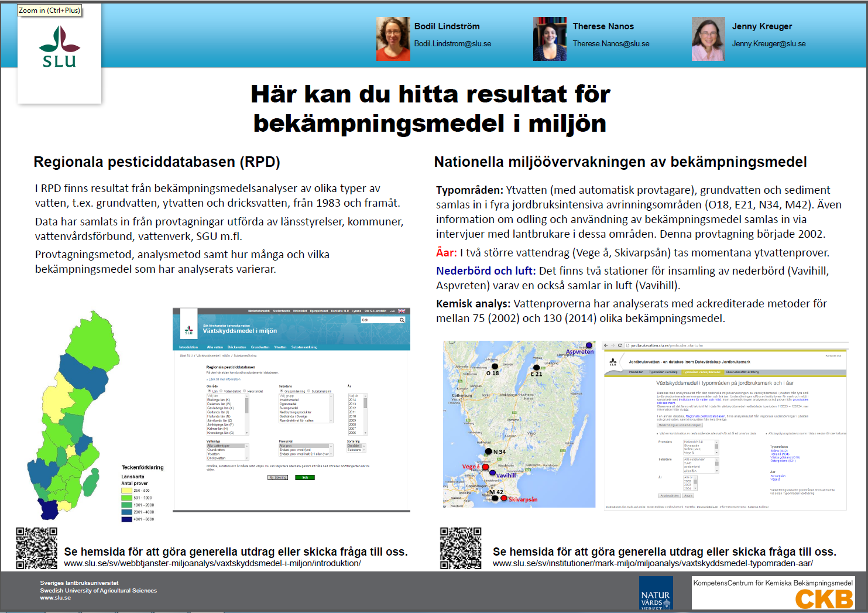The width and height of the screenshot is (868, 613).
Task: Click the Sweden county map image
Action: pos(74,415)
